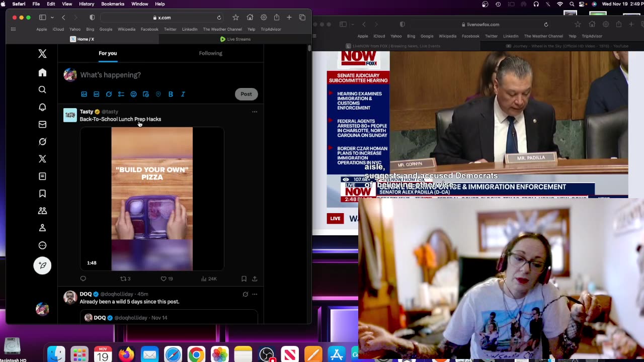Open Firefox from the Dock
The width and height of the screenshot is (644, 362).
[x=126, y=354]
